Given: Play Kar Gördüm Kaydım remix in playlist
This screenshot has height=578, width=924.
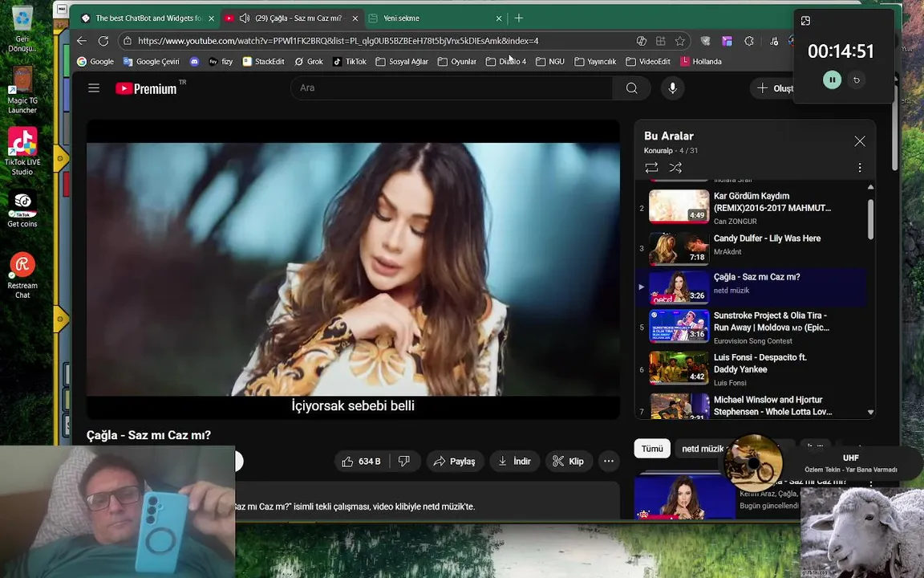Looking at the screenshot, I should [x=751, y=208].
